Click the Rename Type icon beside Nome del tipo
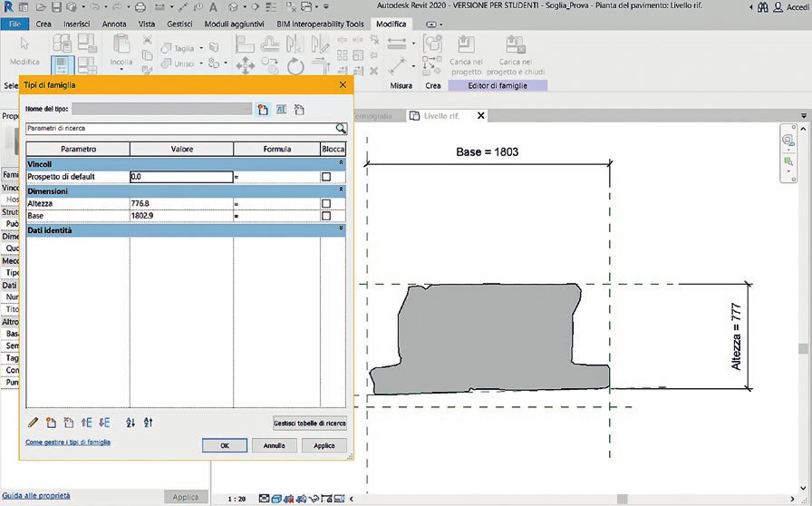The width and height of the screenshot is (812, 506). coord(281,110)
